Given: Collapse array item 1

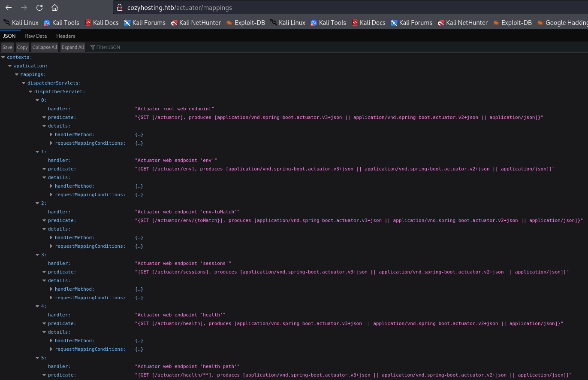Looking at the screenshot, I should tap(38, 152).
